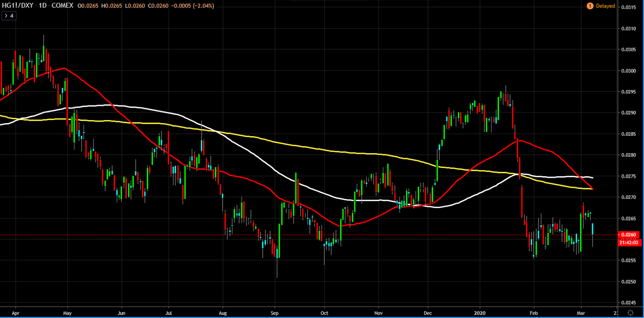The width and height of the screenshot is (644, 318).
Task: Click the orange Delayed data warning icon
Action: (590, 6)
